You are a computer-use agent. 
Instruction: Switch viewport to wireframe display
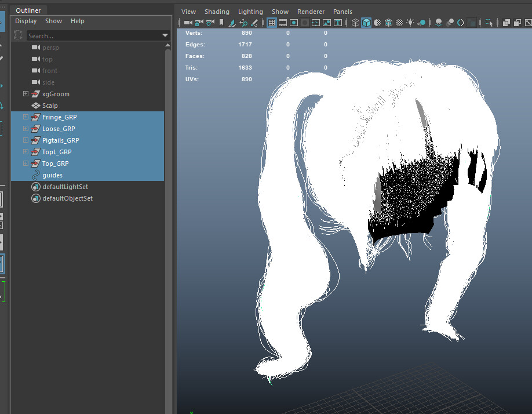pyautogui.click(x=355, y=23)
